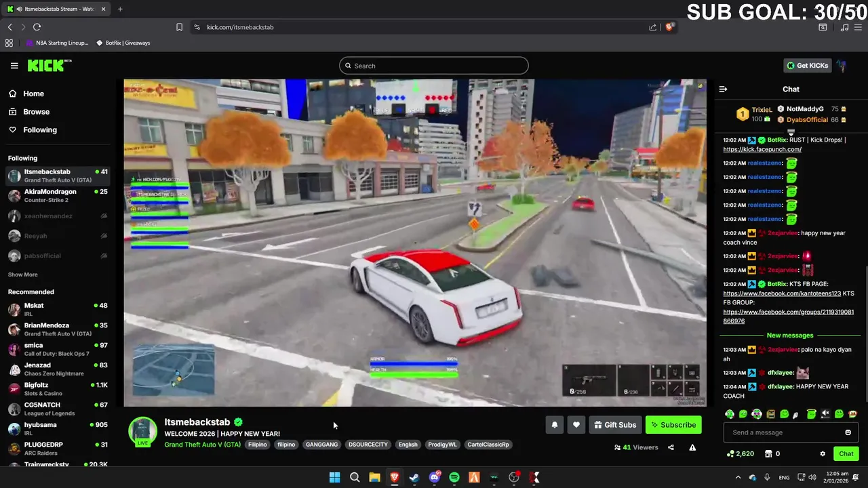Open Grand Theft Auto V category link
The width and height of the screenshot is (868, 488).
(202, 445)
